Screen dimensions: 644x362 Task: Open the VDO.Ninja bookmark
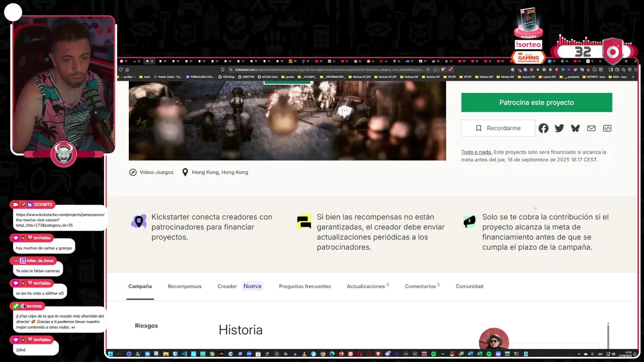pyautogui.click(x=226, y=77)
